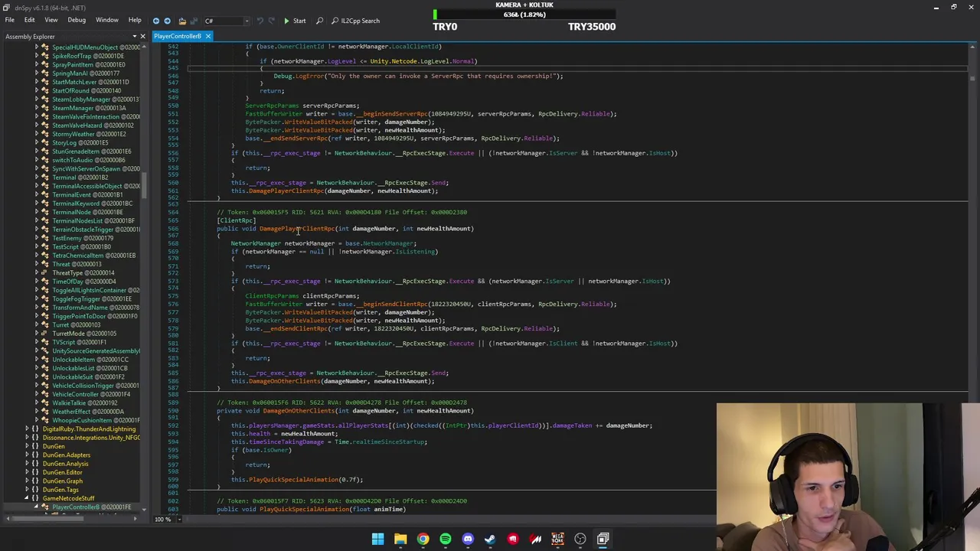Collapse the GameNetcodeStuff namespace
Image resolution: width=980 pixels, height=551 pixels.
point(28,498)
